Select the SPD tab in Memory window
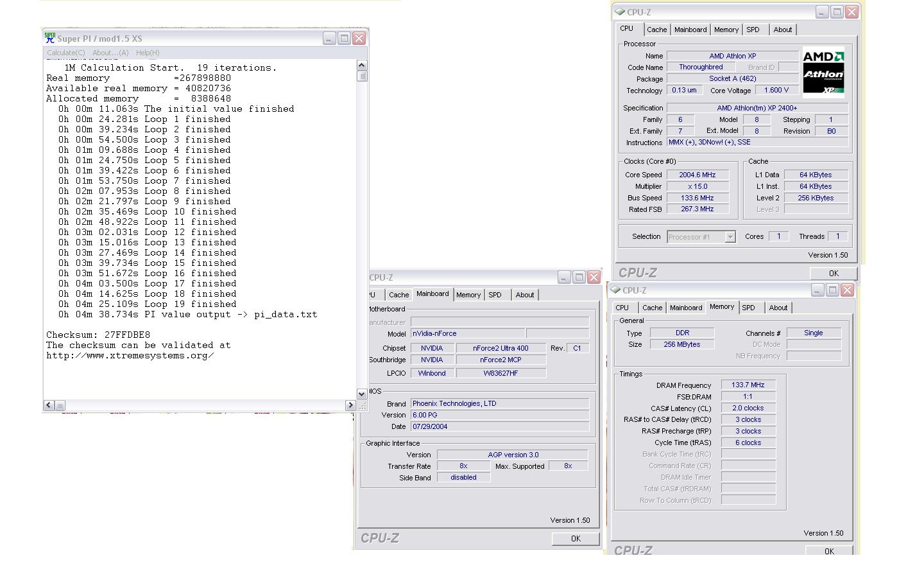This screenshot has height=578, width=924. point(748,308)
